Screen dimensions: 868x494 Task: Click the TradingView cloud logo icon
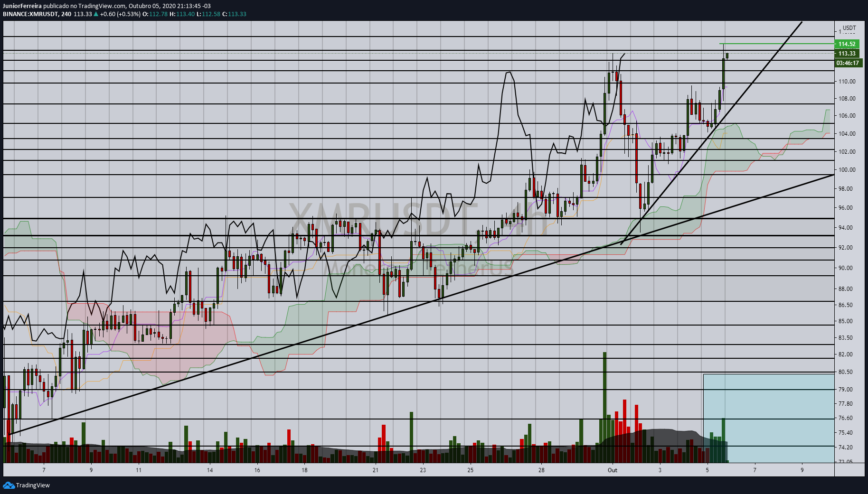point(9,485)
